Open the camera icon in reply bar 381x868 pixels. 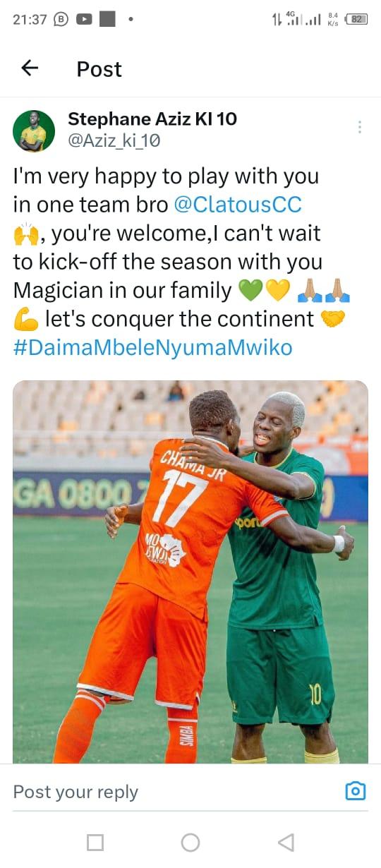(356, 791)
